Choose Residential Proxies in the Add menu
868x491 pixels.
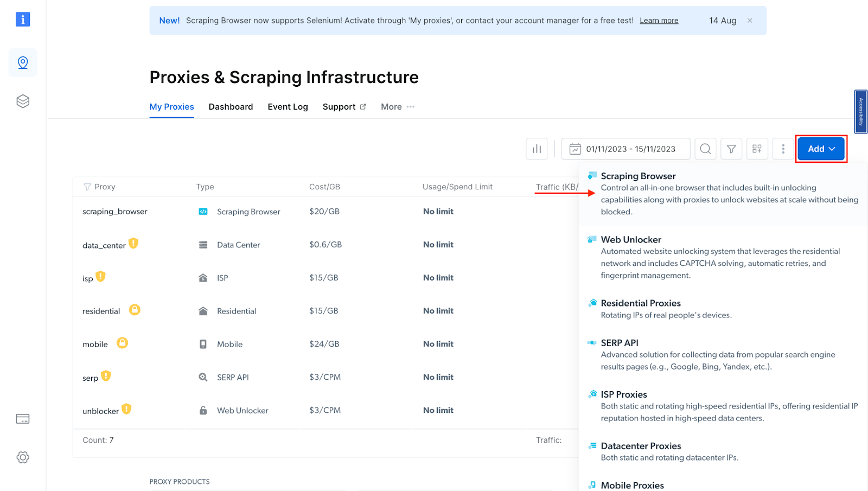(640, 303)
